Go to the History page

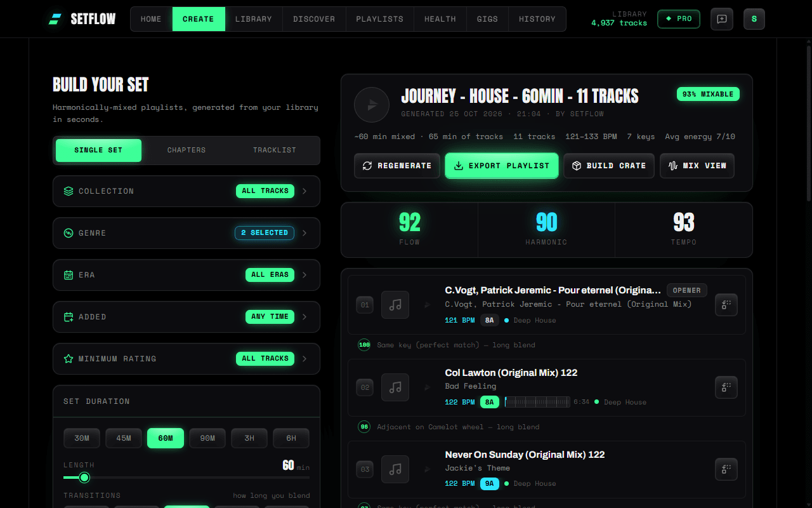click(537, 19)
